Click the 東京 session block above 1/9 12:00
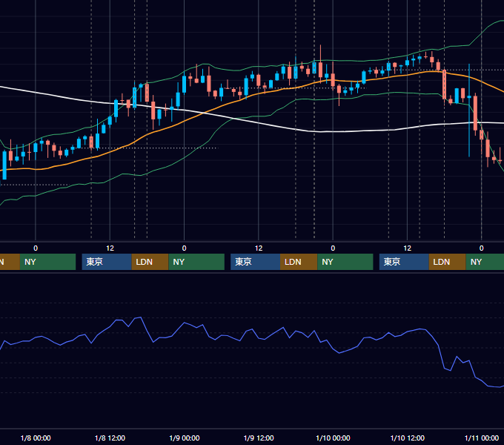This screenshot has height=445, width=504. [256, 262]
